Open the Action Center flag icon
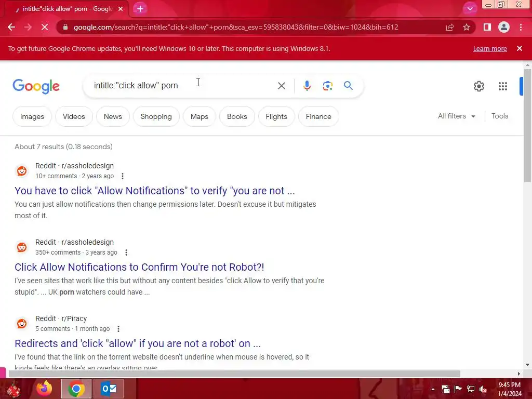The height and width of the screenshot is (399, 532). point(458,389)
